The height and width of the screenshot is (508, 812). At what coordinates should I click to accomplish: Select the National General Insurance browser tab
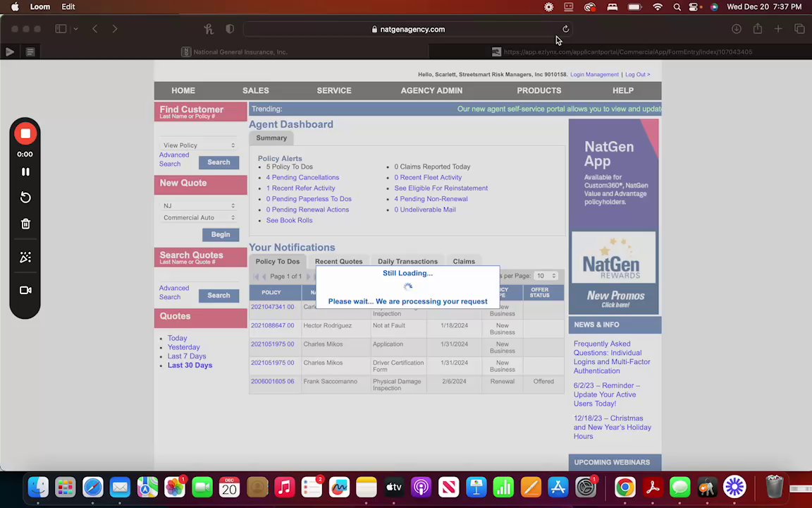(235, 52)
